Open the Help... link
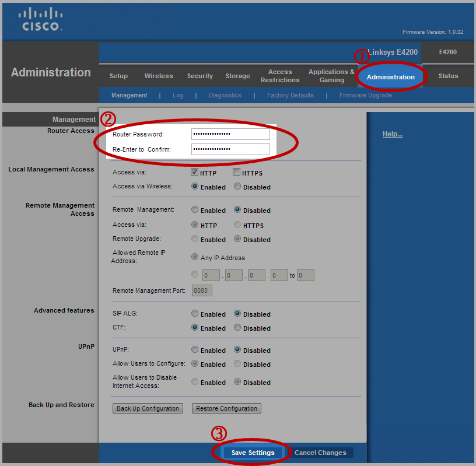Screen dimensions: 476x466 coord(392,134)
